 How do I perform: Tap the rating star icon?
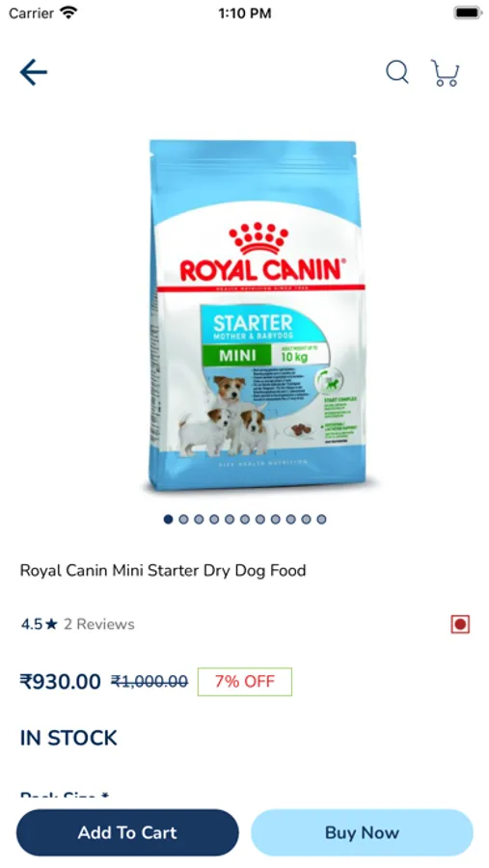pos(51,624)
